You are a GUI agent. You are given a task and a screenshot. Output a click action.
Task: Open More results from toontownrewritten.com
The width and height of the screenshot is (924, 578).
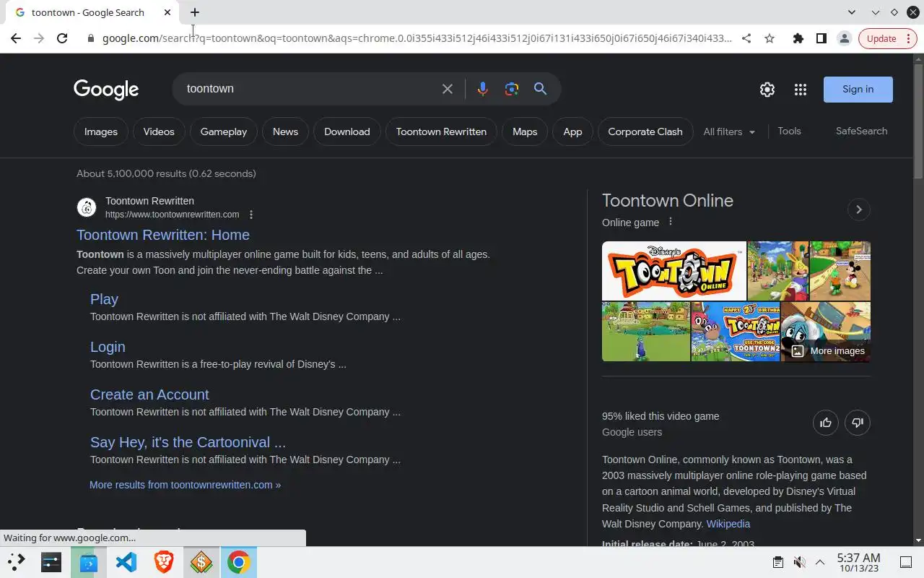185,485
